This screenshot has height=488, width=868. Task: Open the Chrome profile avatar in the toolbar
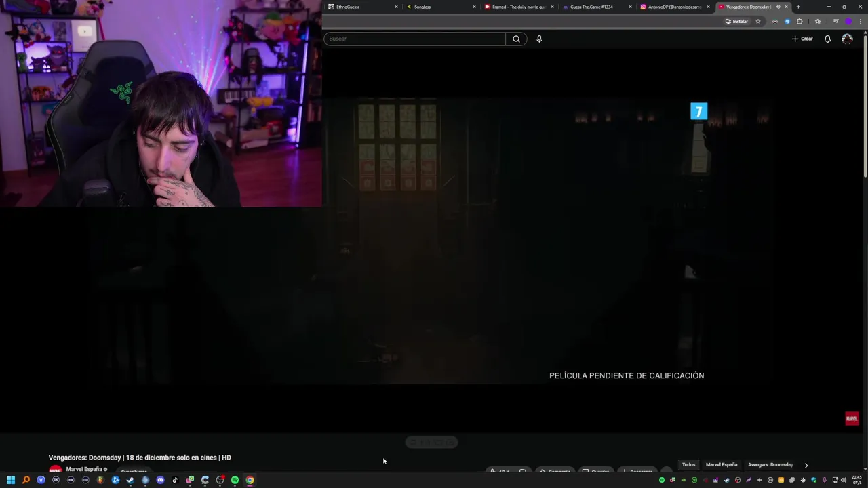(848, 21)
